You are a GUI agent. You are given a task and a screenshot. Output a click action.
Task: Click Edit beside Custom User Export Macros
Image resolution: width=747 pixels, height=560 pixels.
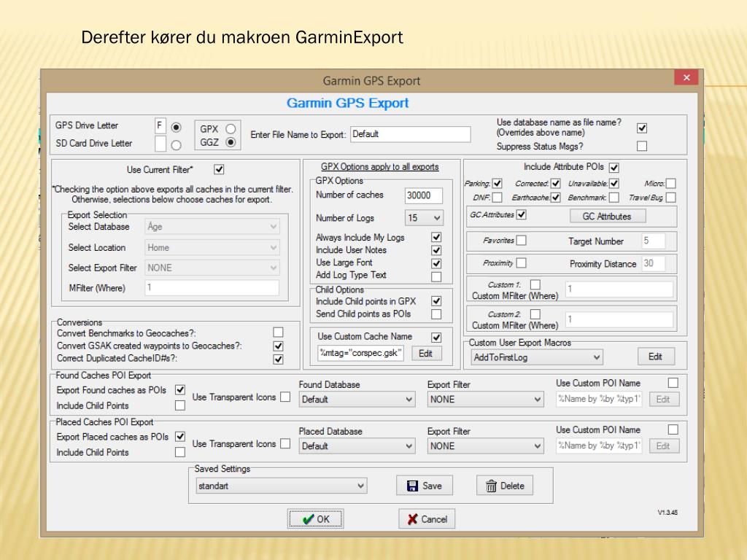[655, 357]
